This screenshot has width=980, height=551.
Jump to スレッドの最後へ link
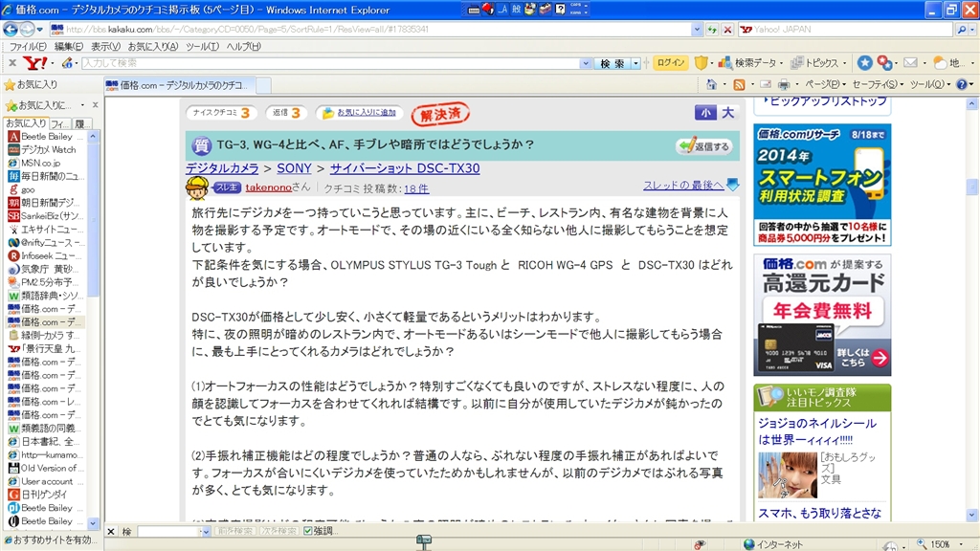[x=683, y=185]
